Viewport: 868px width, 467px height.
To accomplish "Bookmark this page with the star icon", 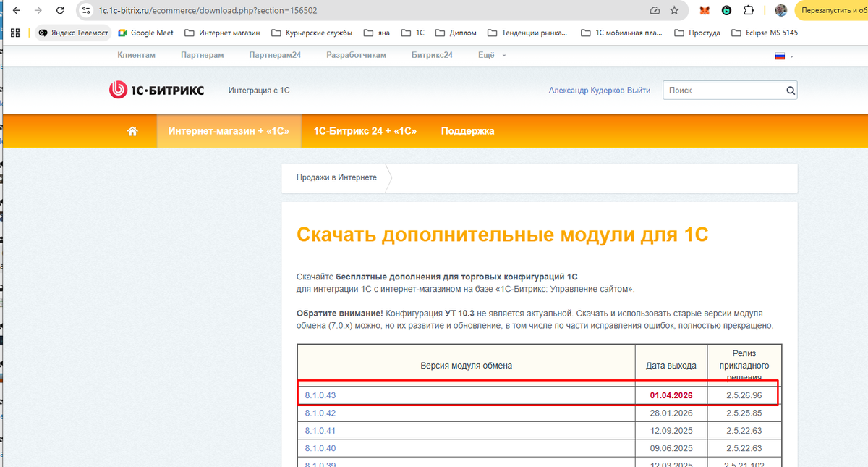I will click(674, 11).
